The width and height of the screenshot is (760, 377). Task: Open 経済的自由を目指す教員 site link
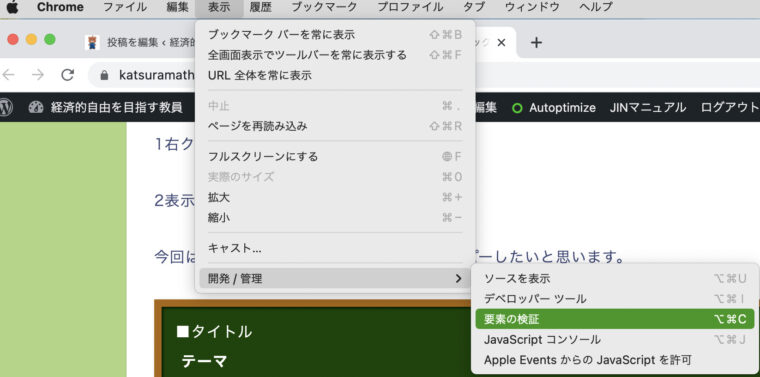click(x=116, y=107)
